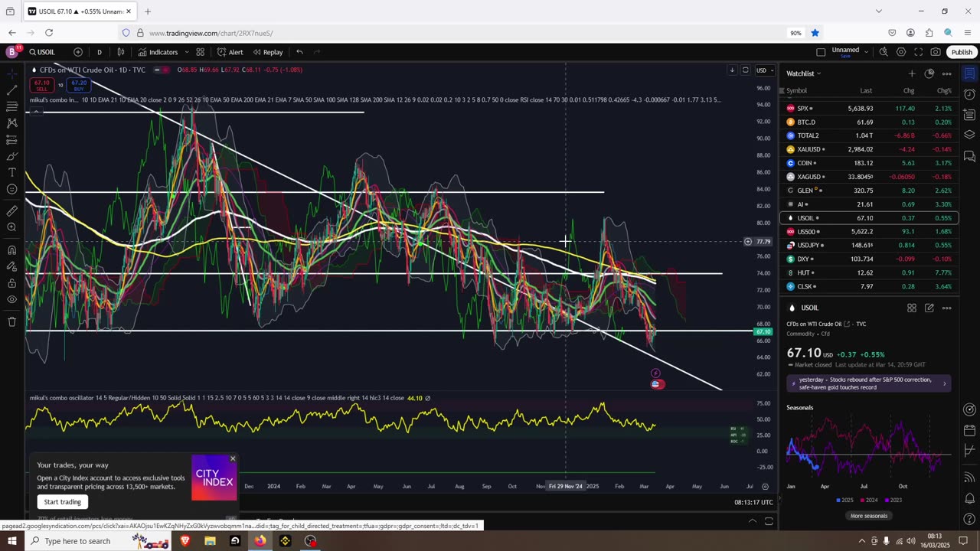Sort watchlist by Chg% column
This screenshot has width=980, height=551.
tap(944, 90)
